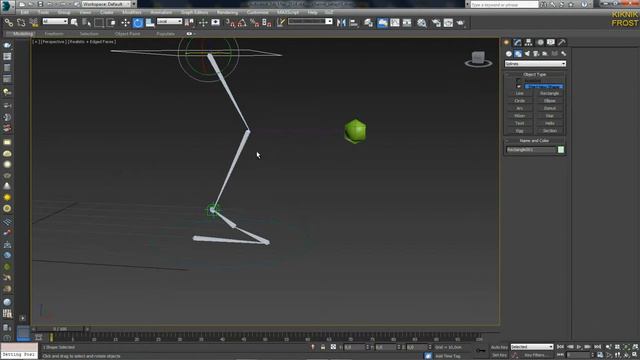Screen dimensions: 640x360
Task: Open the Graph Editors menu
Action: pyautogui.click(x=194, y=12)
